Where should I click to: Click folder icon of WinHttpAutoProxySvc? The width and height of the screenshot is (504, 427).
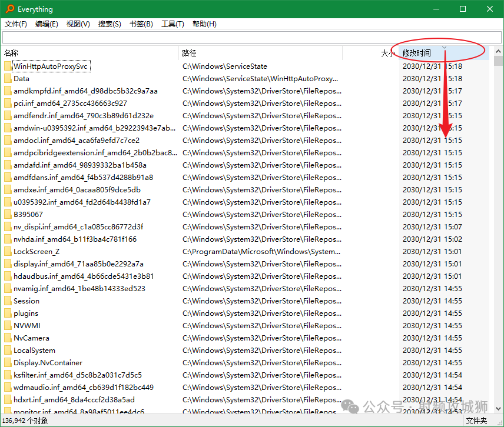point(8,66)
